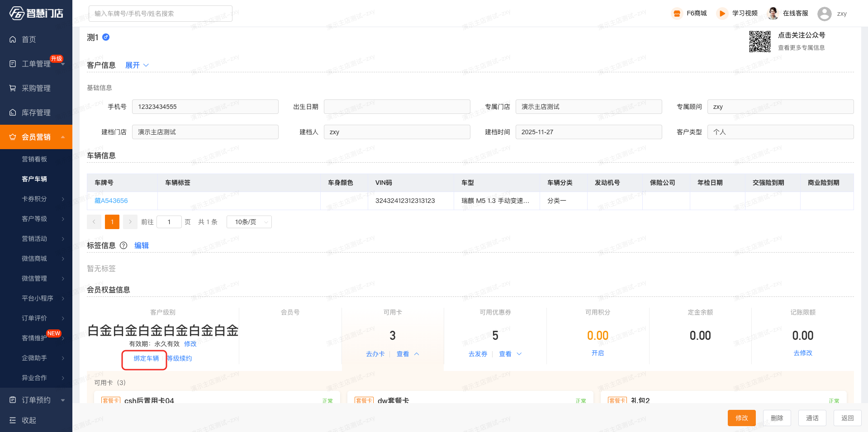Click the help icon beside 标签信息

pyautogui.click(x=123, y=245)
